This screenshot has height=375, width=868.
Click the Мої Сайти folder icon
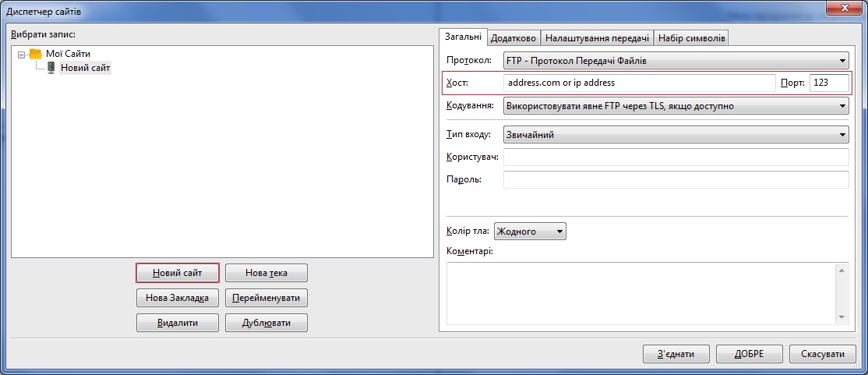point(35,54)
